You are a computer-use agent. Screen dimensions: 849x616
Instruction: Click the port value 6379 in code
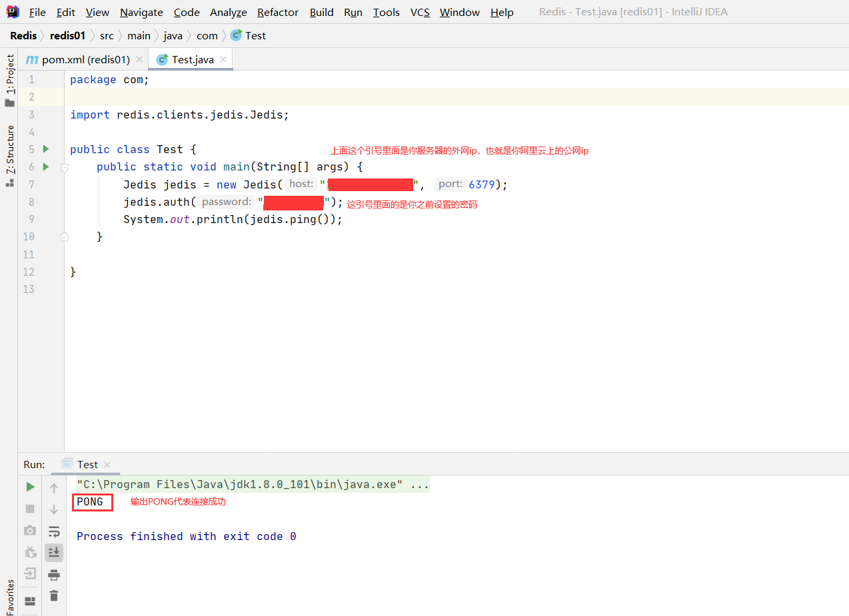pyautogui.click(x=481, y=184)
